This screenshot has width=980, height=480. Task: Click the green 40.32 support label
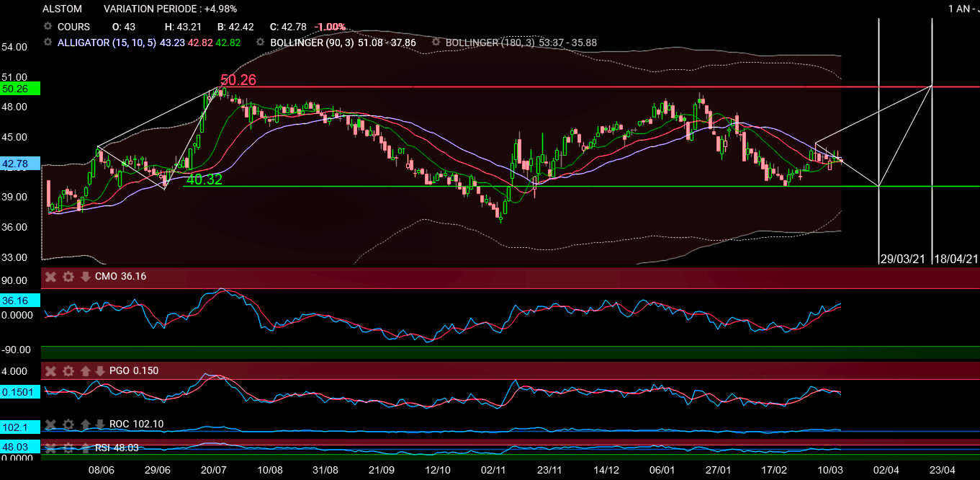[204, 179]
